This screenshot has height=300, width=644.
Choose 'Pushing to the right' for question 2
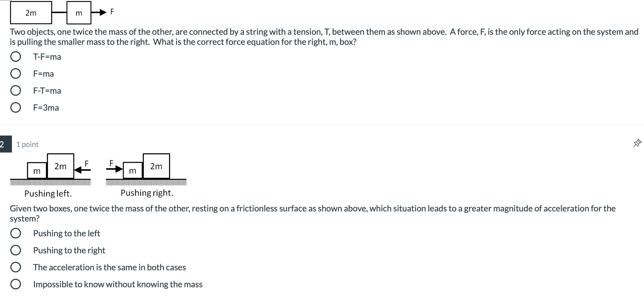coord(16,250)
